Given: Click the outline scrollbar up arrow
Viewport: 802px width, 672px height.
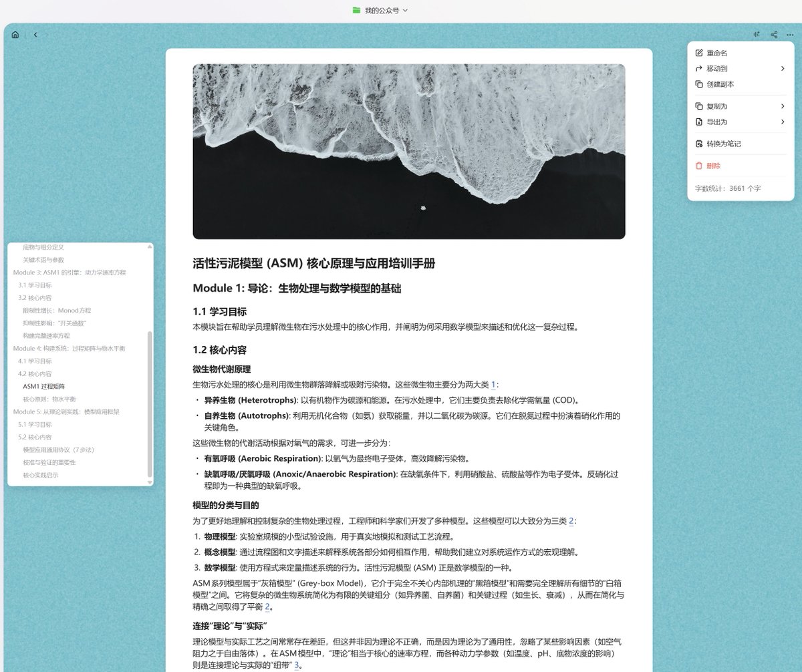Looking at the screenshot, I should [150, 246].
